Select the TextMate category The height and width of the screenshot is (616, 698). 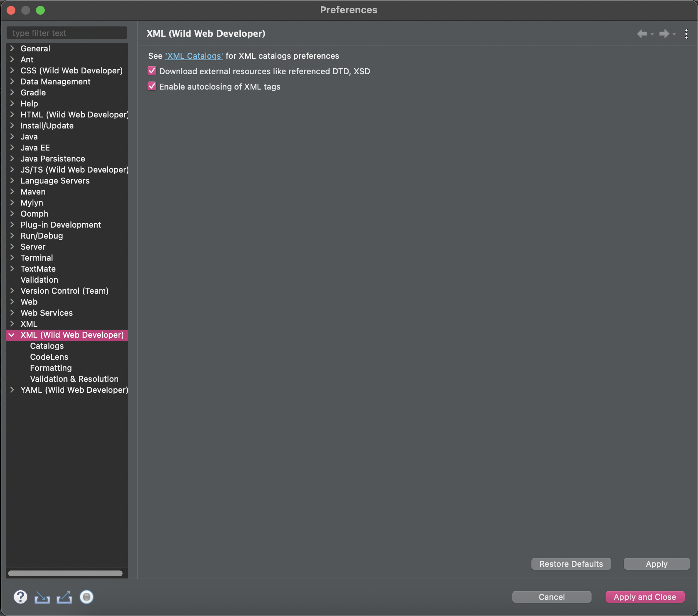[x=38, y=269]
